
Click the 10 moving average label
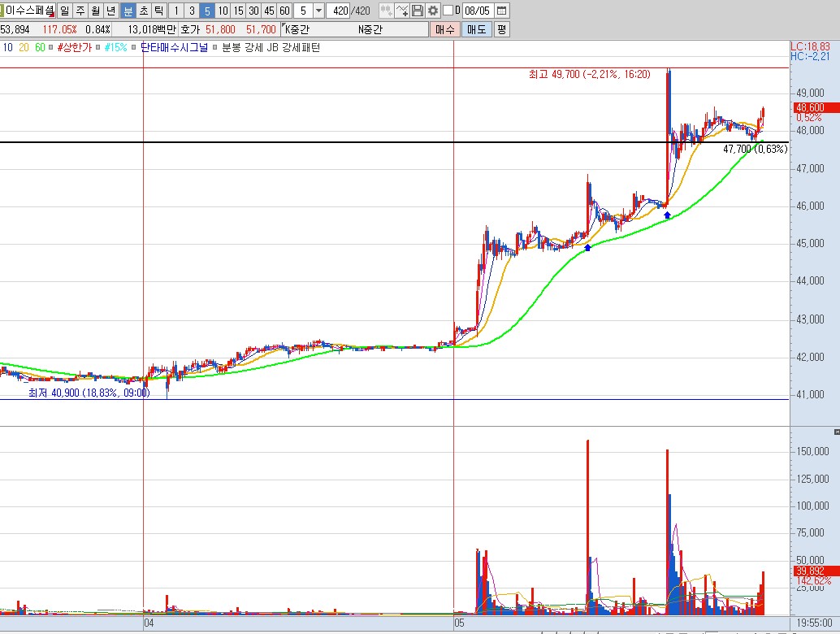7,47
